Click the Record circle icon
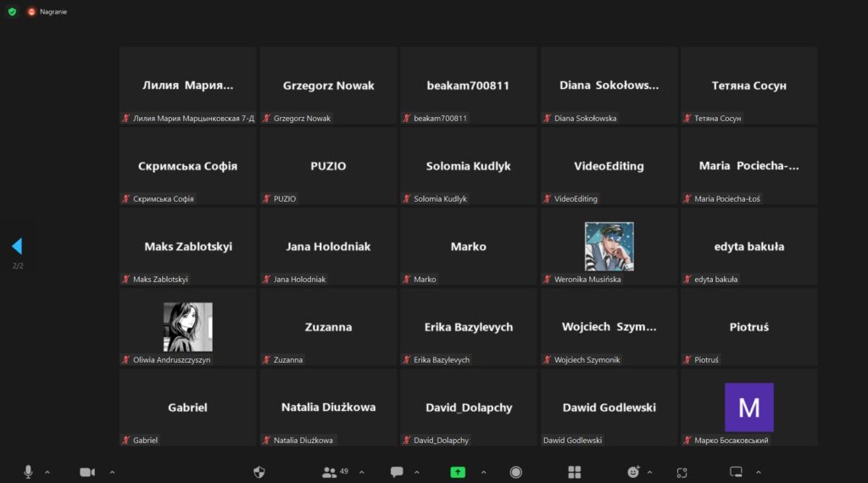The image size is (868, 483). point(515,472)
